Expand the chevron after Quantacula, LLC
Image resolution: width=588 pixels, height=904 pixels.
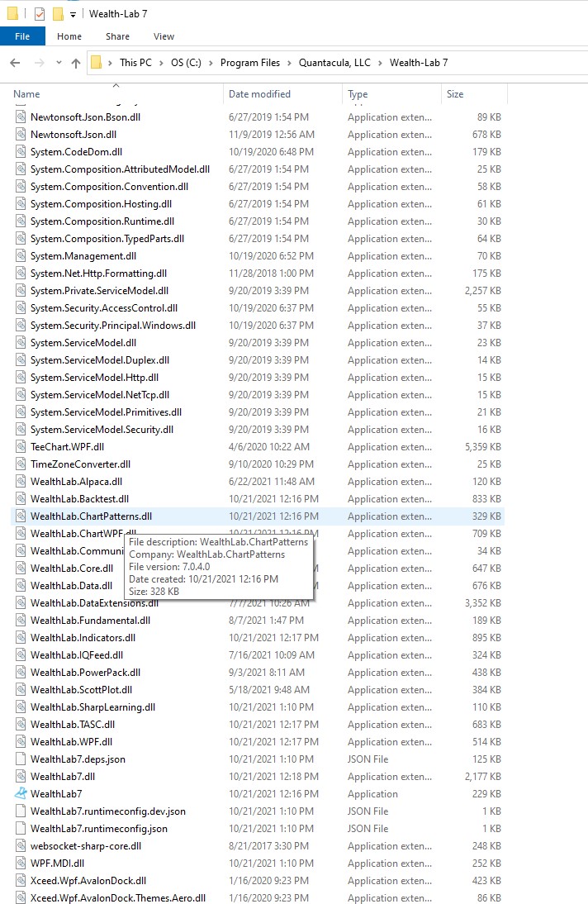click(x=380, y=63)
